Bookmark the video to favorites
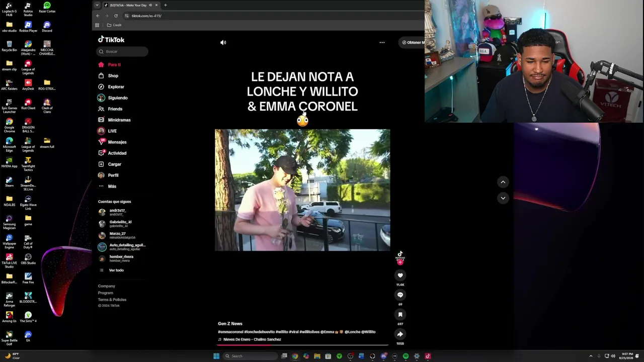The width and height of the screenshot is (644, 362). [400, 314]
